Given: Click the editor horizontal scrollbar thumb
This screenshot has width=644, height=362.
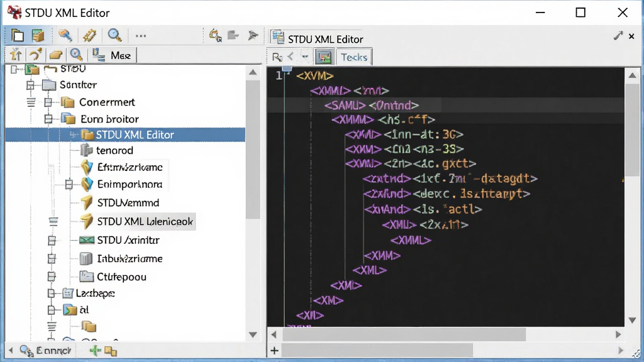Looking at the screenshot, I should coord(404,334).
